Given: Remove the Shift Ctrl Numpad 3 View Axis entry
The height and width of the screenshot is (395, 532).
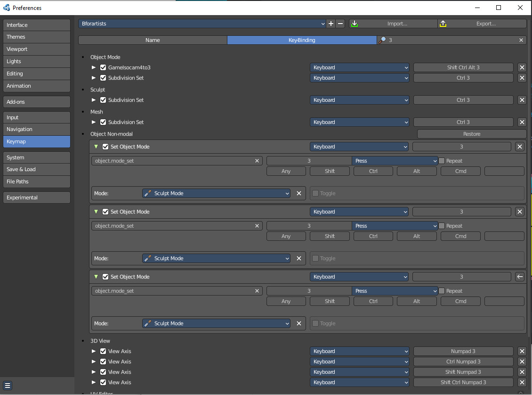Looking at the screenshot, I should coord(522,382).
